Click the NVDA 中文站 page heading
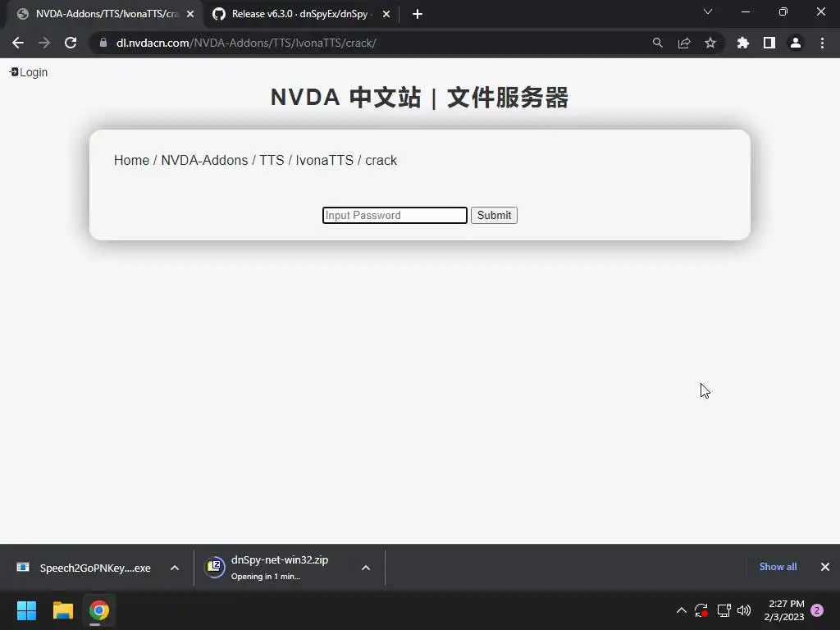Viewport: 840px width, 630px height. coord(419,98)
